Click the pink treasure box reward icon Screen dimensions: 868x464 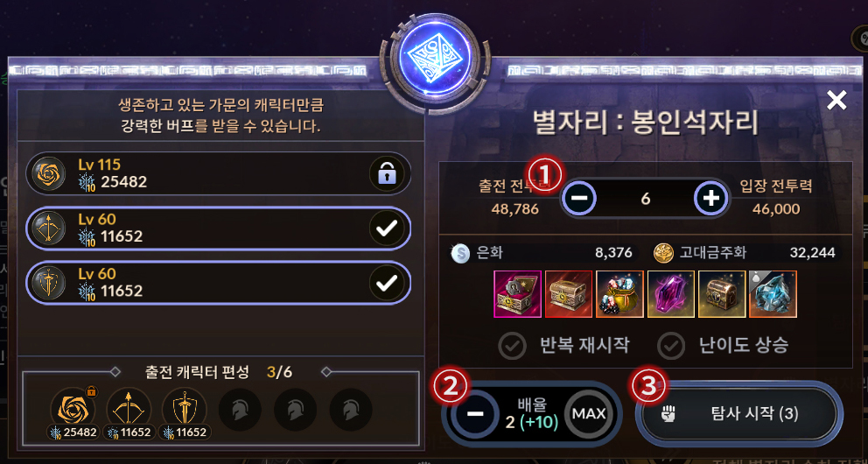pyautogui.click(x=517, y=294)
